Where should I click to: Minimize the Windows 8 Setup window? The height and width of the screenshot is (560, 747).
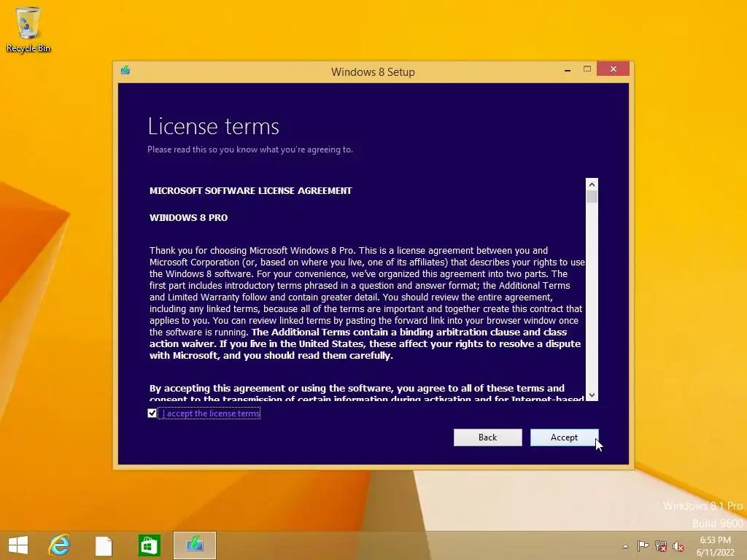point(568,70)
